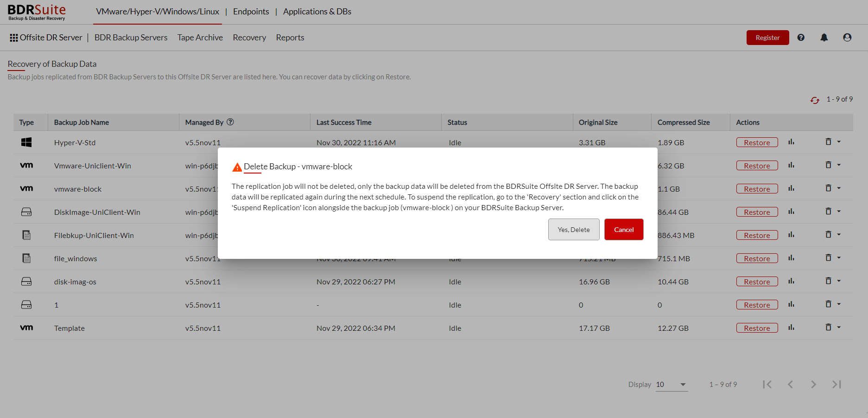Switch to the Endpoints tab
This screenshot has width=868, height=418.
(x=251, y=12)
